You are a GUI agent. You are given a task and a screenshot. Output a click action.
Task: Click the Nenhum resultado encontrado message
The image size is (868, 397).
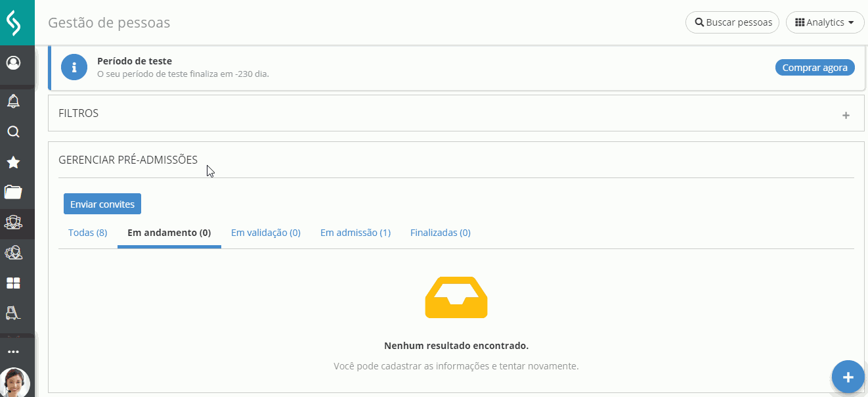(456, 345)
